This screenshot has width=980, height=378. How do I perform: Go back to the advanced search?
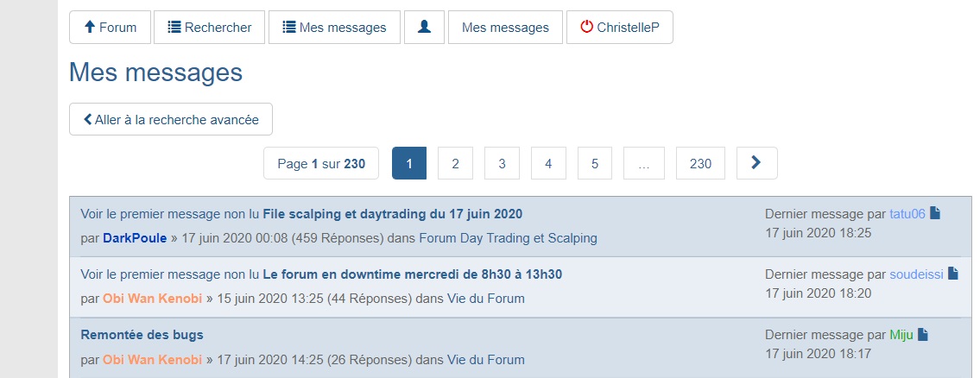tap(171, 120)
